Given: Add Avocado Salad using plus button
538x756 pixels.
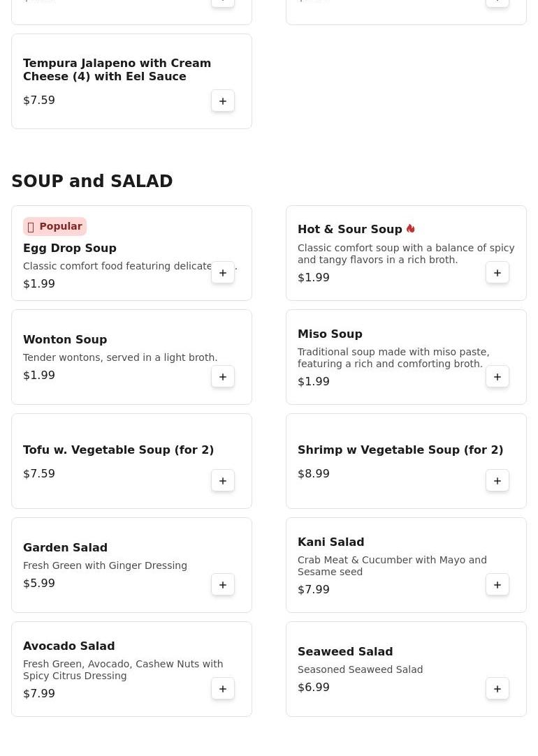Looking at the screenshot, I should coord(222,689).
